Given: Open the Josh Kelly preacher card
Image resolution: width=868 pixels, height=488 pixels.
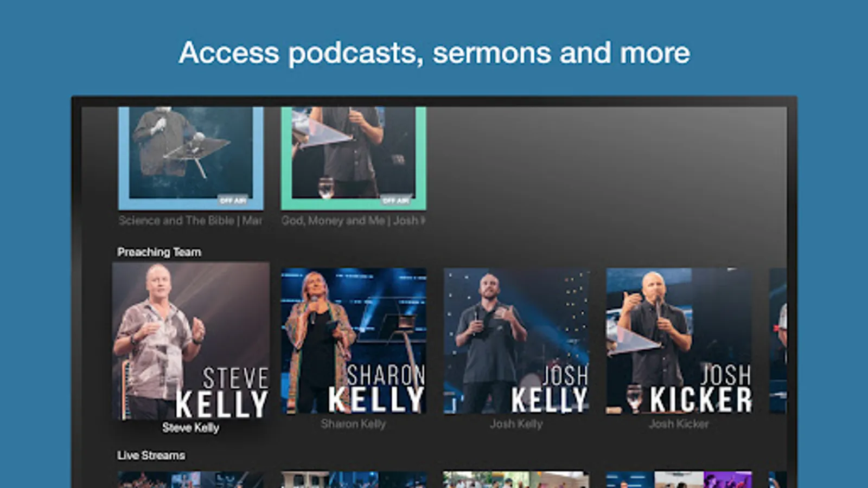Looking at the screenshot, I should tap(516, 341).
